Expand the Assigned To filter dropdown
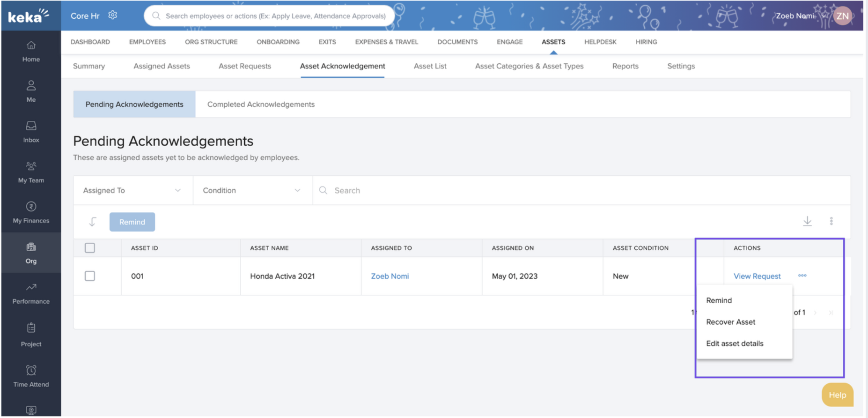Viewport: 868px width, 418px height. tap(132, 190)
